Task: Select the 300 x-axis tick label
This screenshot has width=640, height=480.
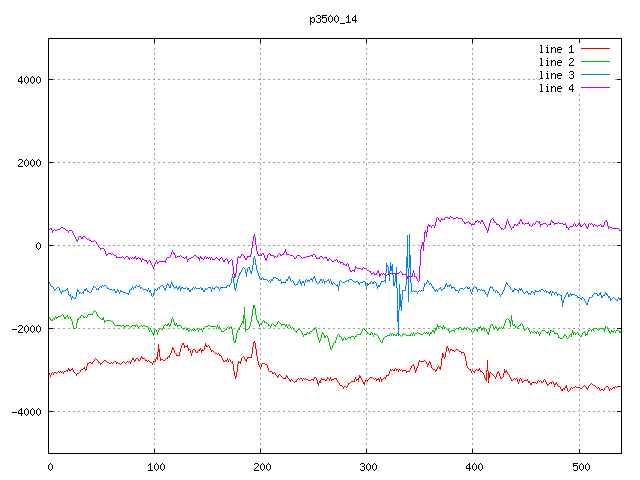Action: pos(366,466)
